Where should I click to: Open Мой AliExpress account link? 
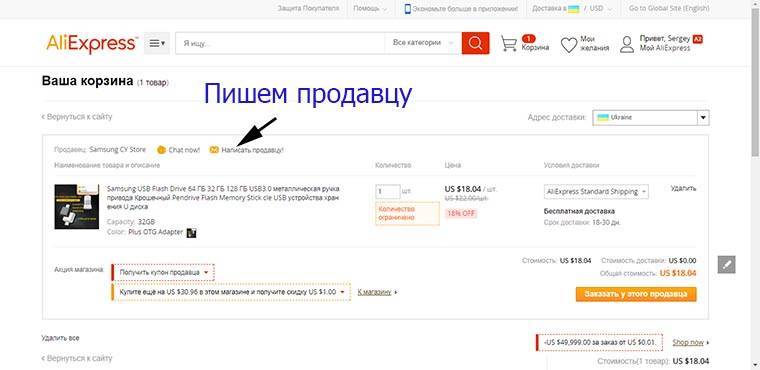point(665,48)
